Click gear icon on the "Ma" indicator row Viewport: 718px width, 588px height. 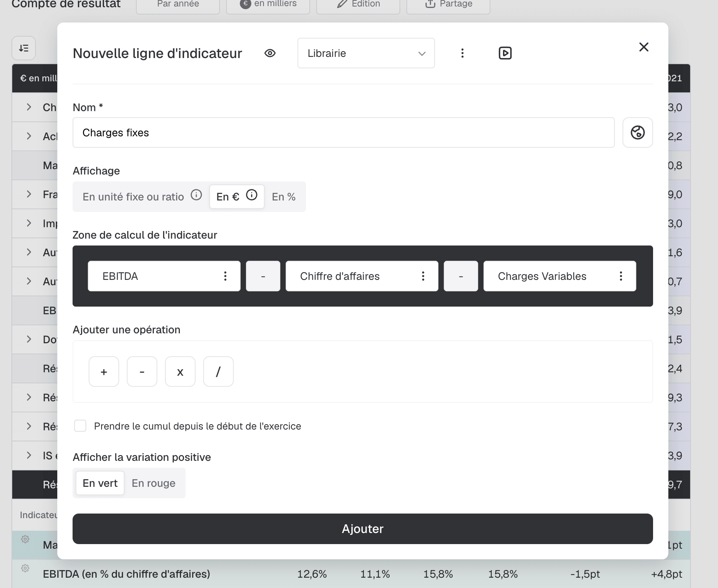click(25, 539)
